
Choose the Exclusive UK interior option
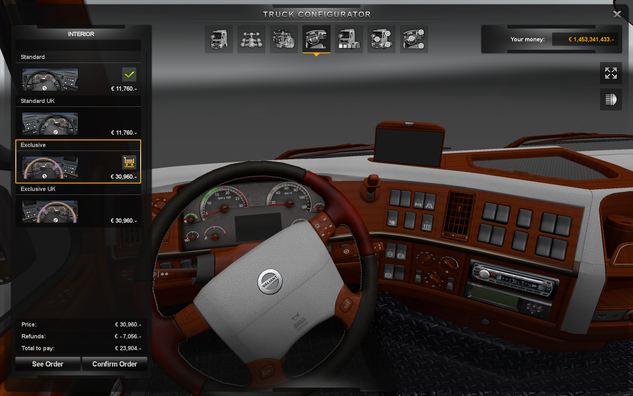(x=78, y=205)
